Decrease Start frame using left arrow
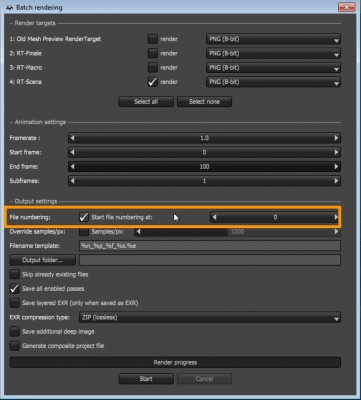Screen dimensions: 361x400 point(73,152)
